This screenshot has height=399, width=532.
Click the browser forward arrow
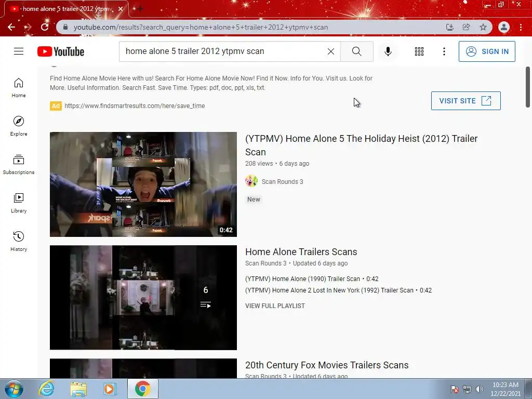pos(28,27)
